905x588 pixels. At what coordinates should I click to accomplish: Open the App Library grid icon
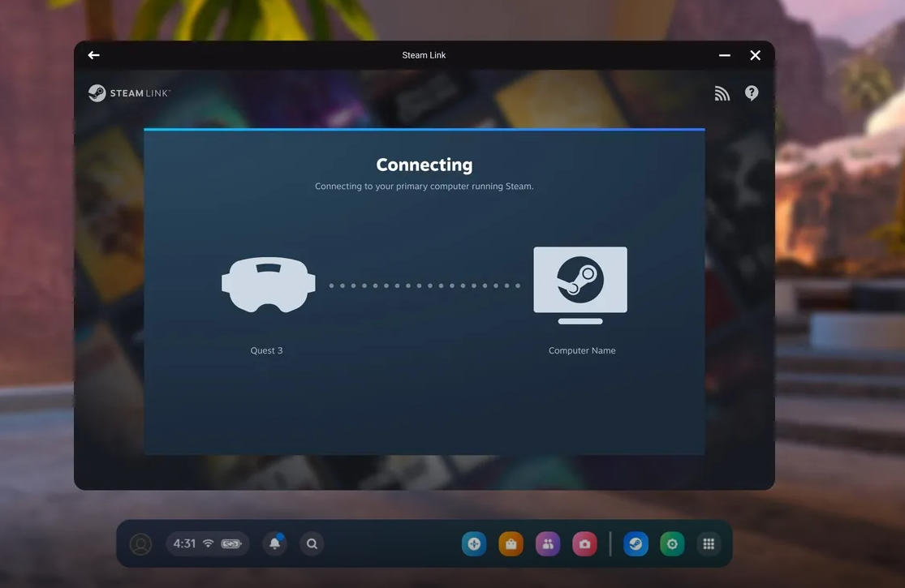[x=709, y=543]
